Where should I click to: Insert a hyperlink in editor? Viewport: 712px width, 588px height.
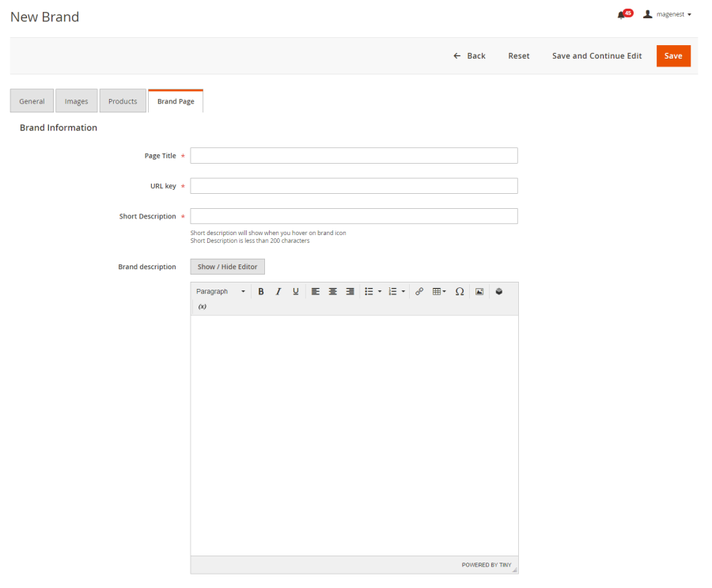[x=419, y=292]
